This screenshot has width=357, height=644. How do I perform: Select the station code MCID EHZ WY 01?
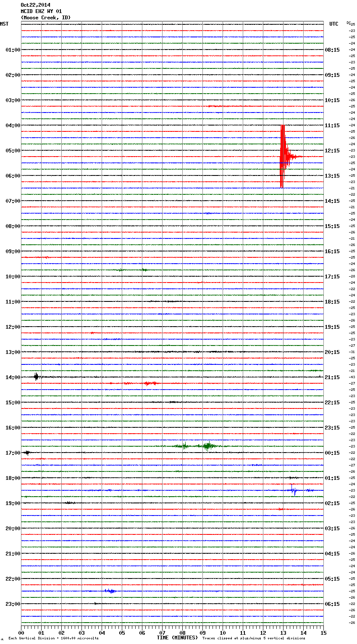pos(41,11)
